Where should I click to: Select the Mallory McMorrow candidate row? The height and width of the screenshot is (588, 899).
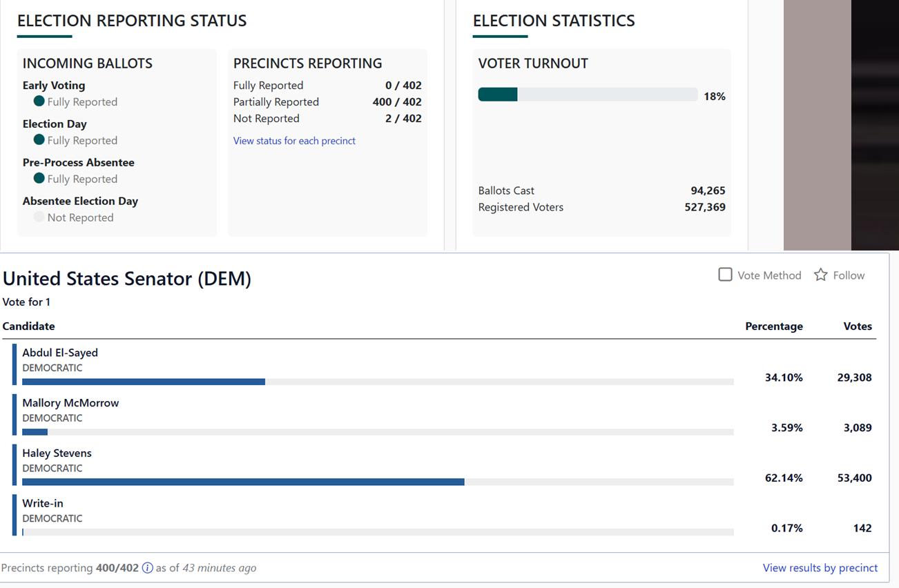443,415
